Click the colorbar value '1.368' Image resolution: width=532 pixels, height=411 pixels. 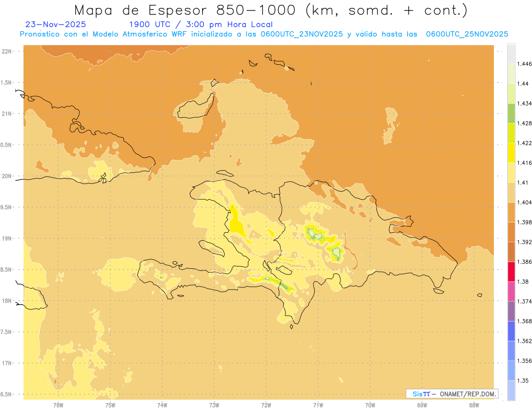(524, 321)
